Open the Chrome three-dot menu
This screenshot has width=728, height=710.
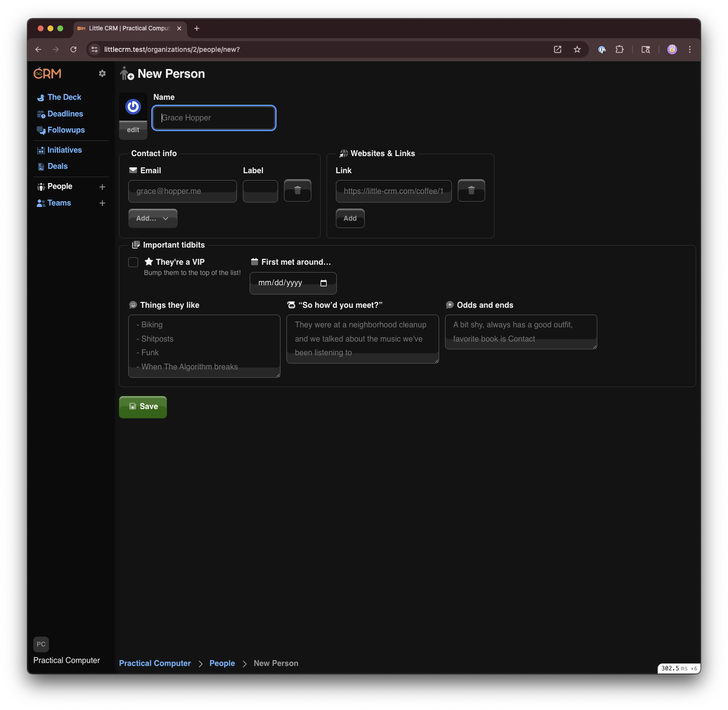pos(689,49)
